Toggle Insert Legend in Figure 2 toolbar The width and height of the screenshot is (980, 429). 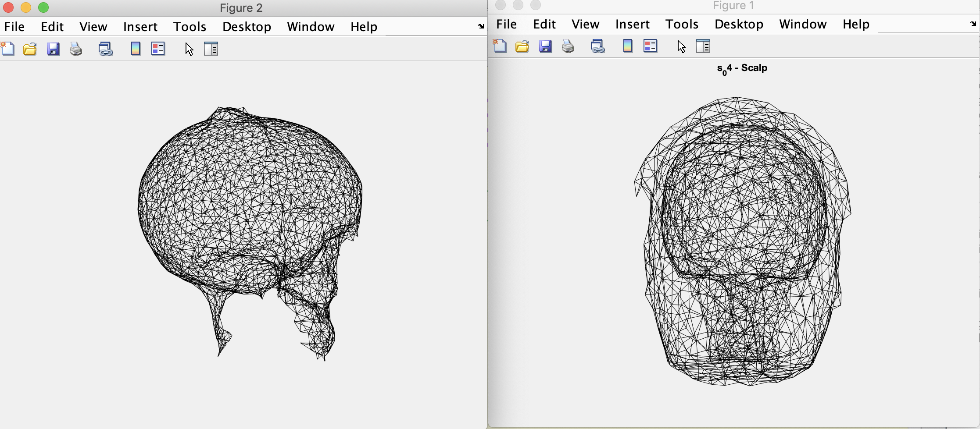pos(158,49)
